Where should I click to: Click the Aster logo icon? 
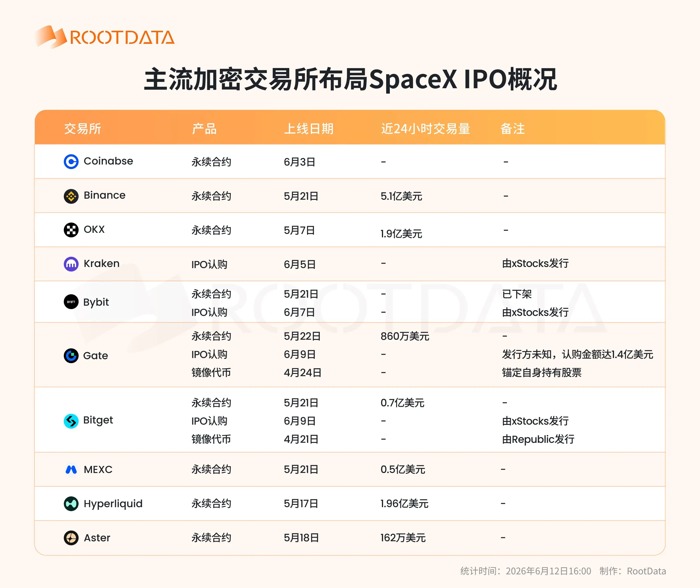(71, 538)
